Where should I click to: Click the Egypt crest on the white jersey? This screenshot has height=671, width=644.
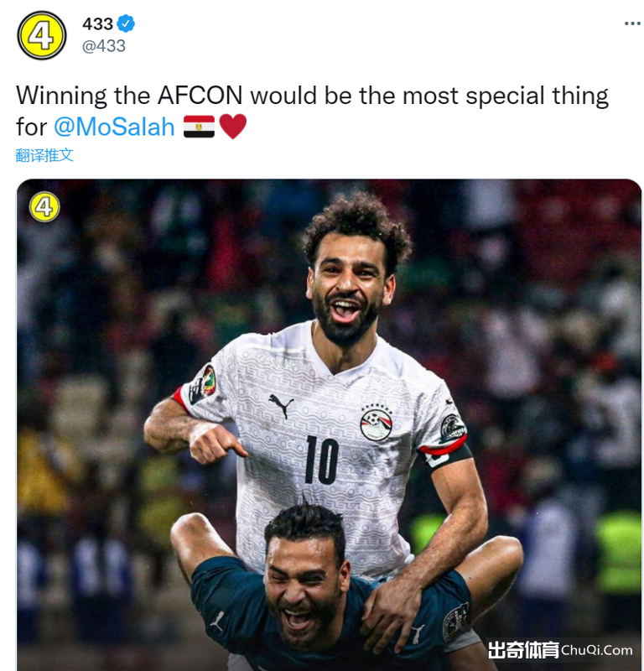click(377, 424)
